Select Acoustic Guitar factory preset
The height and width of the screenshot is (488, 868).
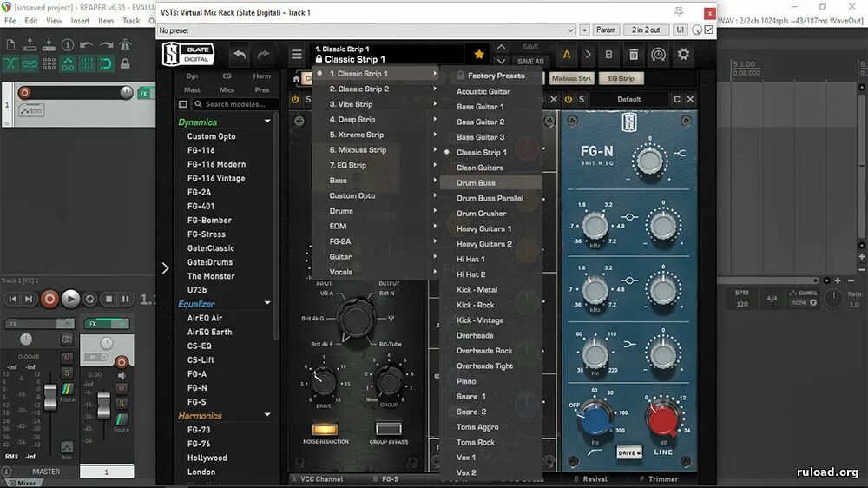pyautogui.click(x=490, y=91)
